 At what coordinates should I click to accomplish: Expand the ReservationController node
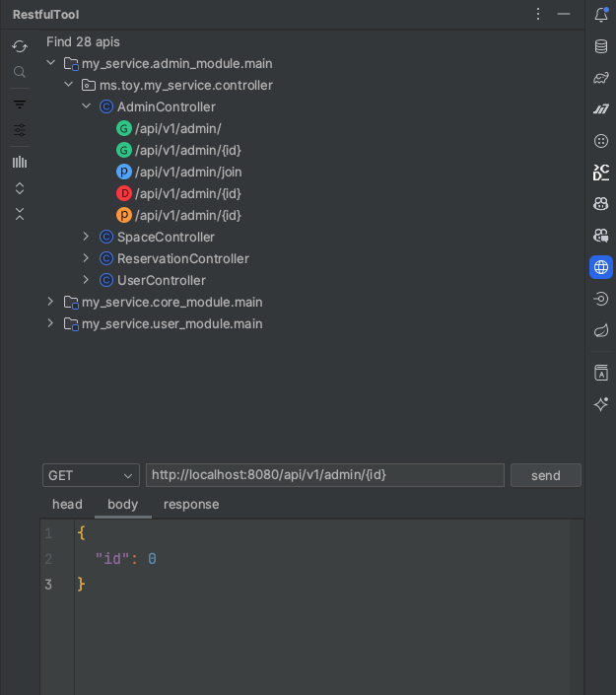(x=86, y=258)
